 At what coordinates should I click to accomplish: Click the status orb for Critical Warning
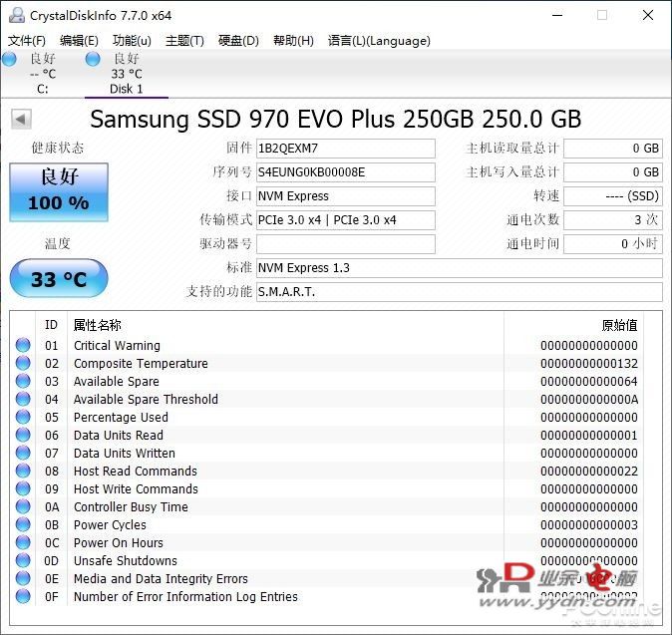[x=23, y=345]
